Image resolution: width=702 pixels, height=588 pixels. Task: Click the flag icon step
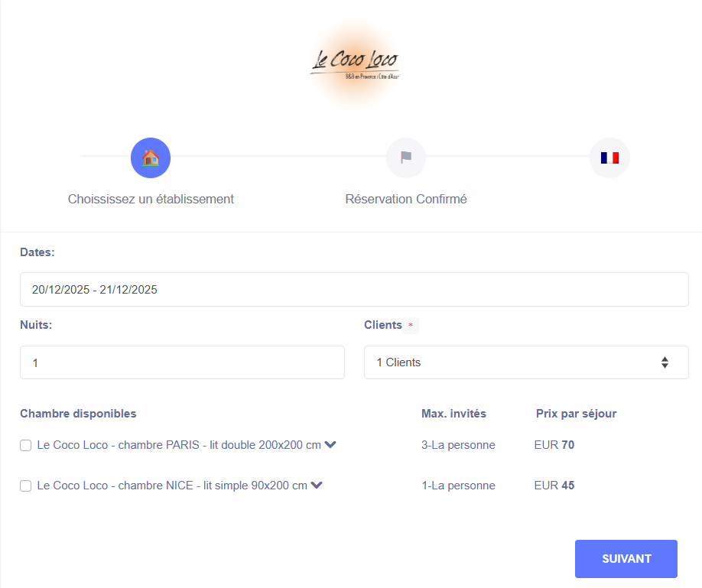406,158
